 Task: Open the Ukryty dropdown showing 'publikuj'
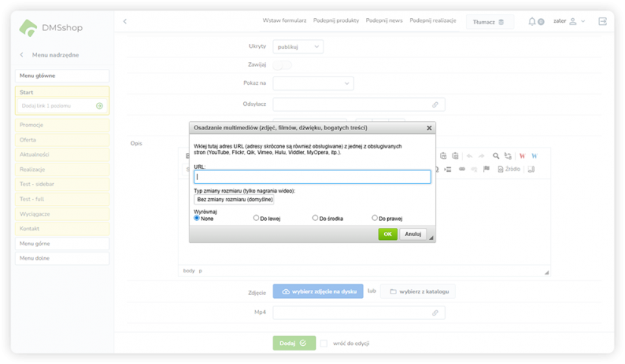point(298,47)
